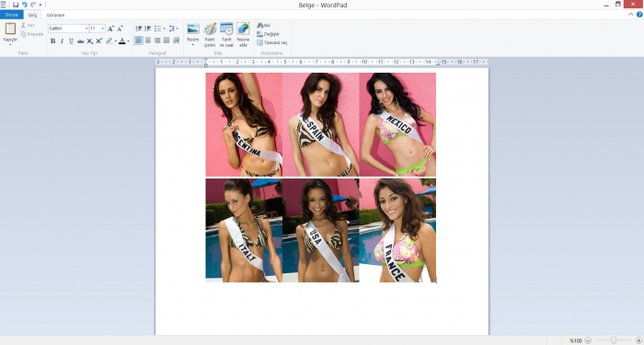Click the first-line indent marker on ruler
644x345 pixels.
[x=206, y=61]
